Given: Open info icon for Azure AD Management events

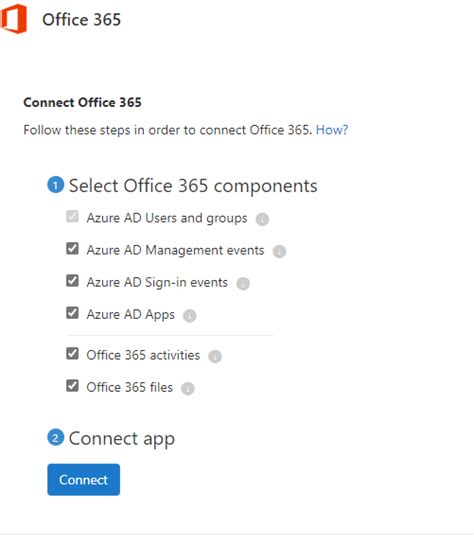Looking at the screenshot, I should click(x=279, y=251).
